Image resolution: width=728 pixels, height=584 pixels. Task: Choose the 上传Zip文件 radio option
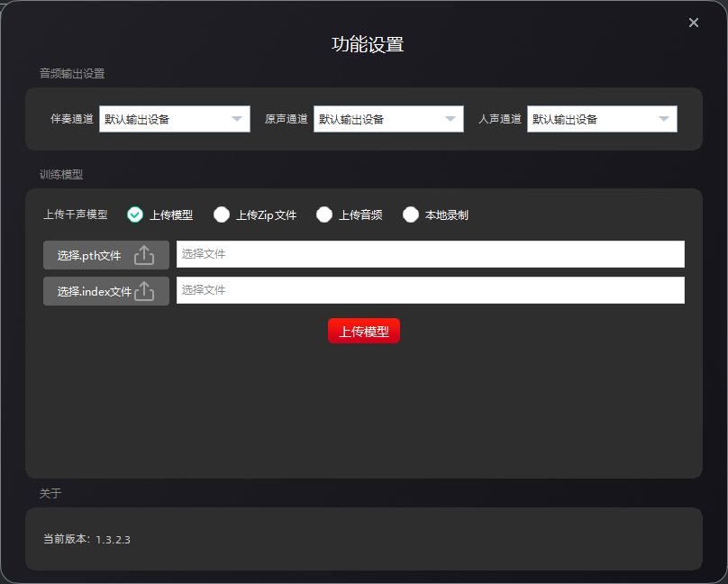tap(222, 214)
